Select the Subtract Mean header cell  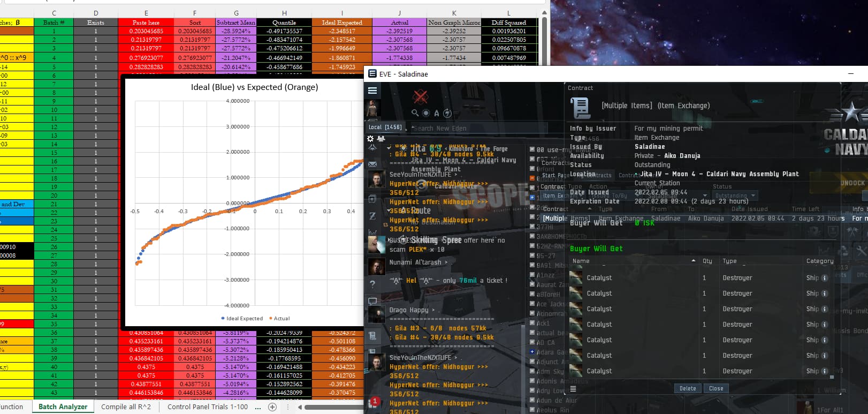235,22
